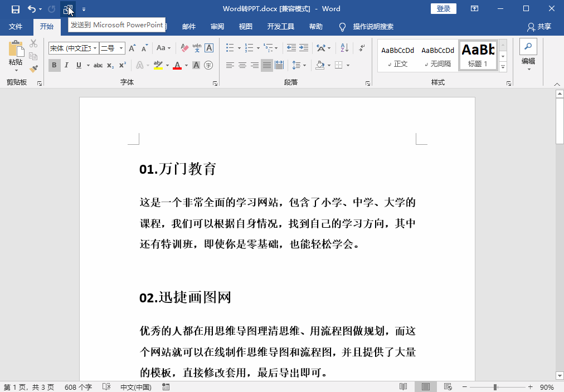
Task: Insert an enclosed character (circled 字)
Action: click(x=208, y=65)
